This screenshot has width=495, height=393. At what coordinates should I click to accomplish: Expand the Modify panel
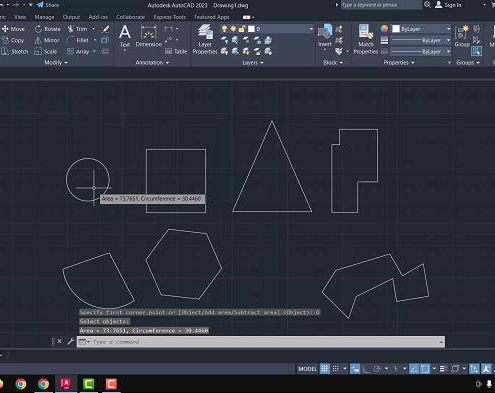point(56,63)
